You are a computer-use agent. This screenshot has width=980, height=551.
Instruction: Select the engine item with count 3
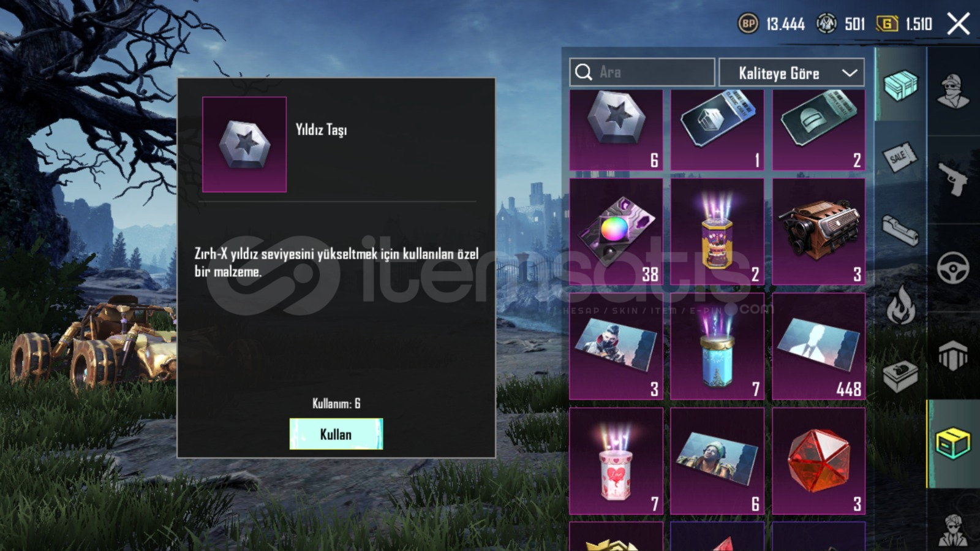[819, 232]
